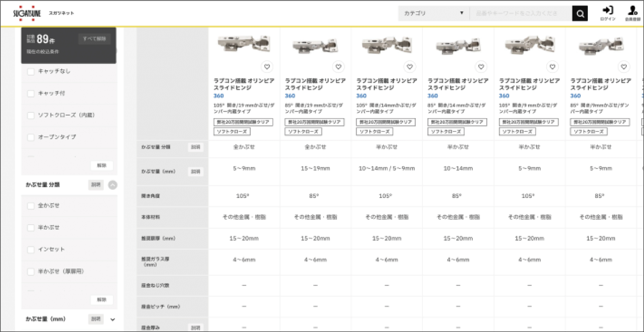Favorite the first hinge with heart icon

pyautogui.click(x=267, y=67)
